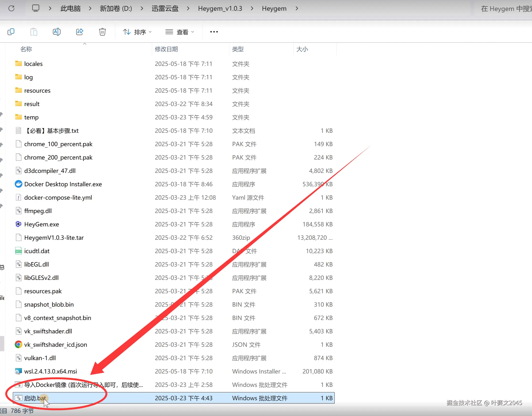Screen dimensions: 532x416
Task: Click the rename icon in toolbar
Action: point(57,32)
